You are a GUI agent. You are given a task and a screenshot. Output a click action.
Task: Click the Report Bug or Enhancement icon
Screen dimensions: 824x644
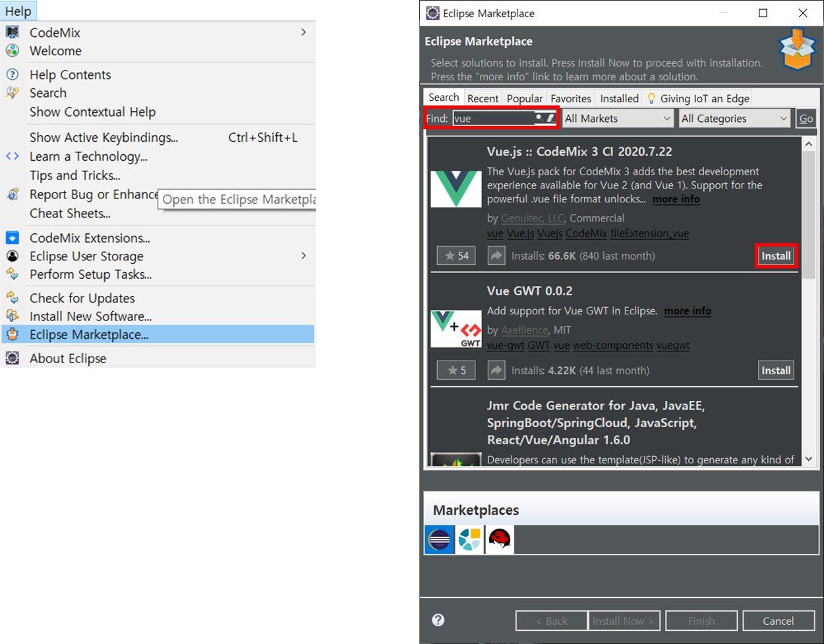point(13,194)
